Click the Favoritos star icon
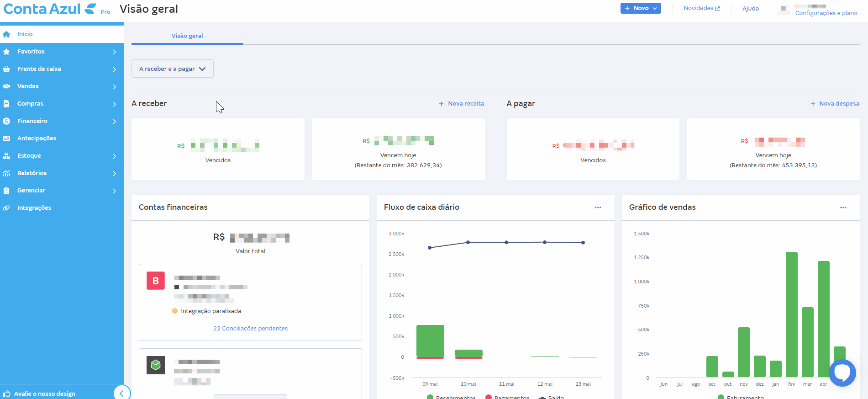The image size is (868, 399). click(x=6, y=52)
